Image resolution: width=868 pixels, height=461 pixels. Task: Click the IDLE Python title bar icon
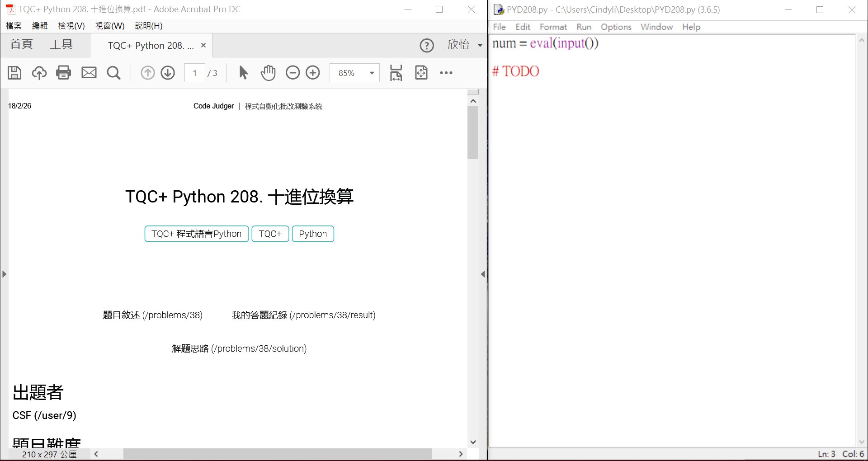[x=499, y=9]
